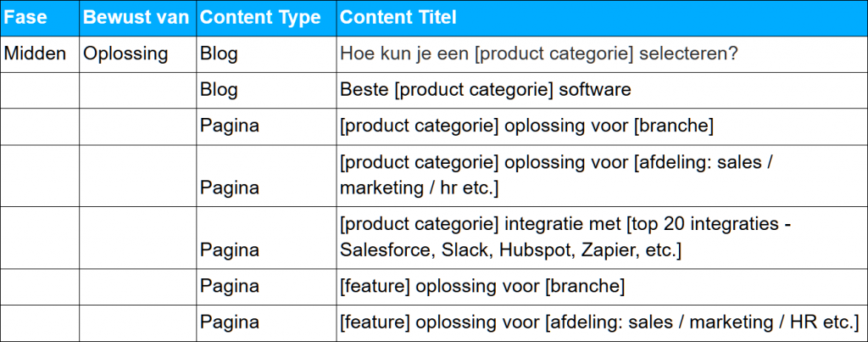The image size is (868, 342).
Task: Select the second Blog cell
Action: point(266,90)
